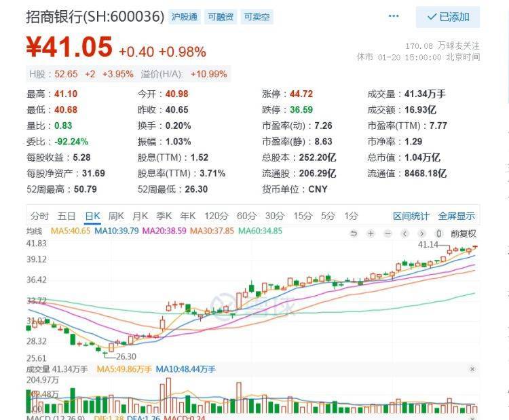Open the 前复权 adjustment dropdown

[x=464, y=233]
